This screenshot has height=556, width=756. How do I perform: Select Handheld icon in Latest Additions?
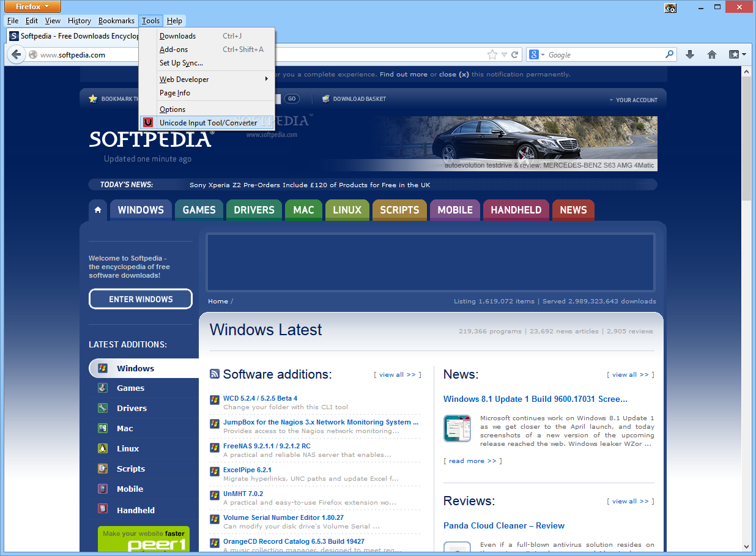click(x=103, y=509)
